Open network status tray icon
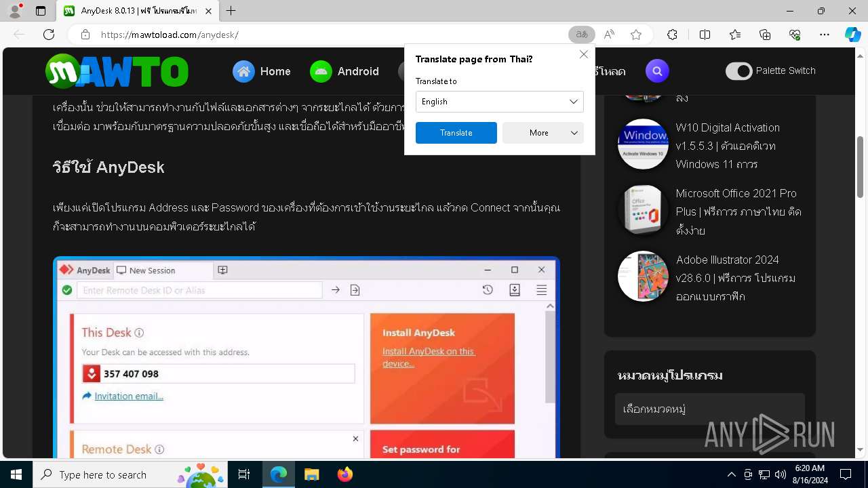Viewport: 868px width, 488px height. click(764, 474)
